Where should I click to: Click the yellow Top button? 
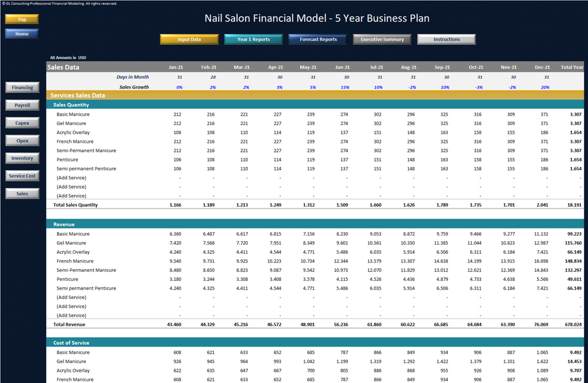click(22, 19)
